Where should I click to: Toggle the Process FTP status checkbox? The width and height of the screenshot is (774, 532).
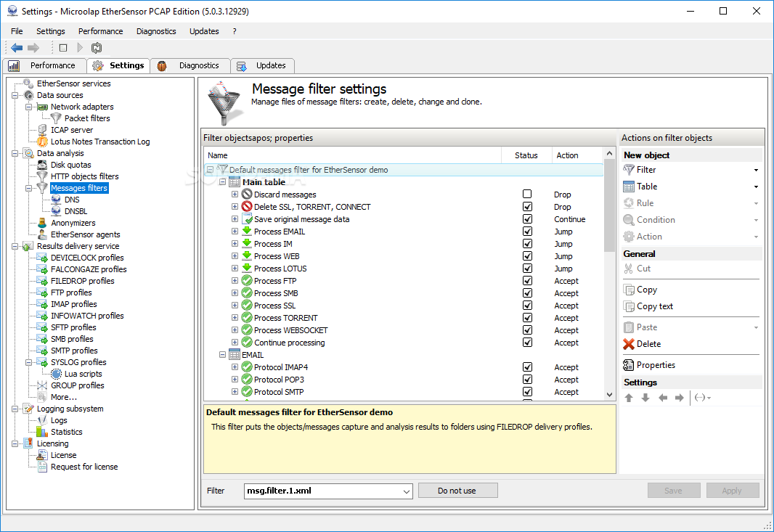click(x=527, y=280)
